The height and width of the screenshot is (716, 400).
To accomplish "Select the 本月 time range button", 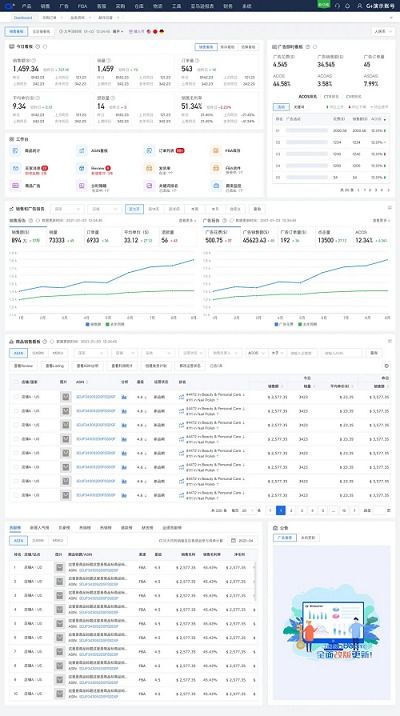I will 215,209.
